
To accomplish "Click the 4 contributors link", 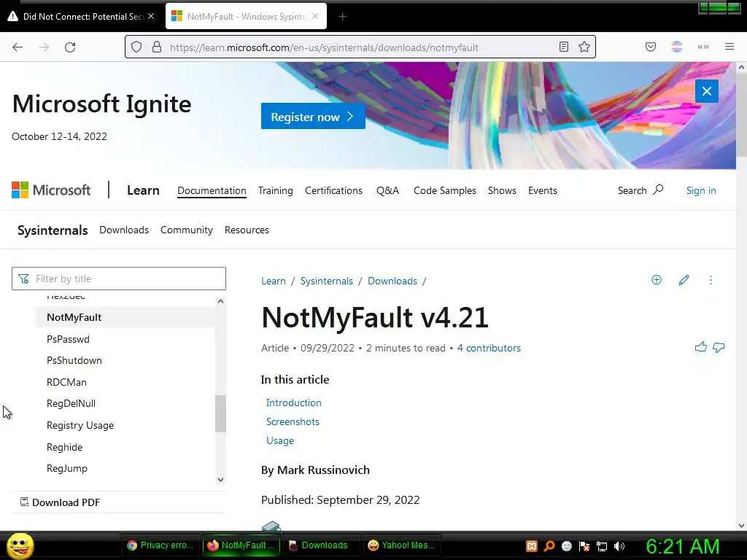I will coord(489,348).
